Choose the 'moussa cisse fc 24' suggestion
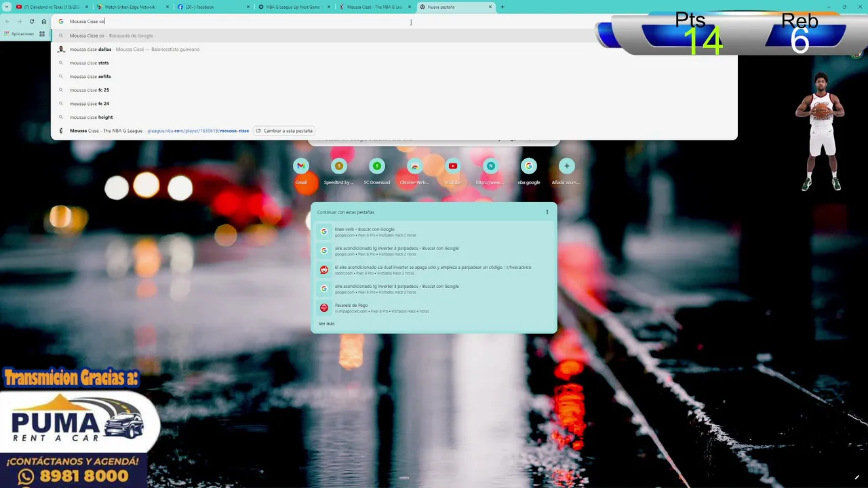The image size is (868, 488). (x=393, y=103)
